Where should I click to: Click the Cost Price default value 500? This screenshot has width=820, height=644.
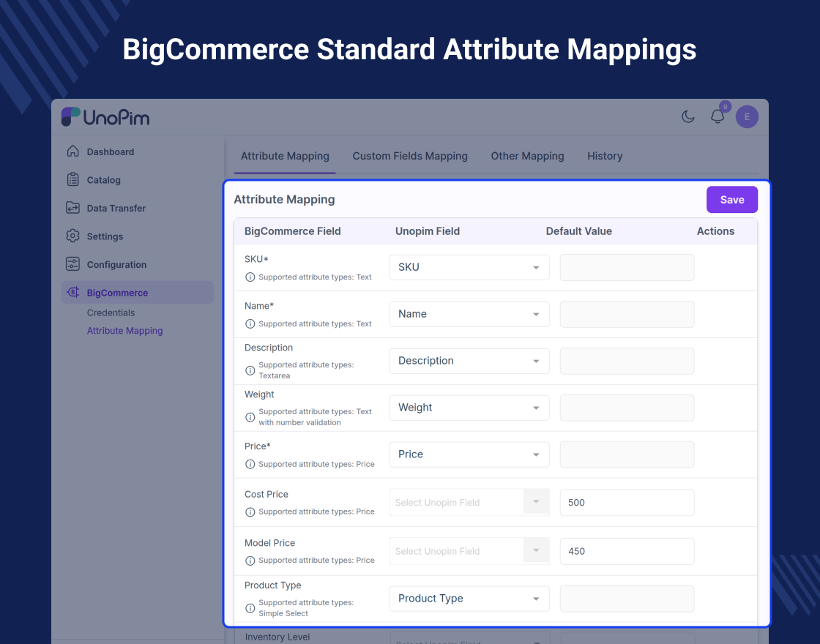(x=627, y=503)
